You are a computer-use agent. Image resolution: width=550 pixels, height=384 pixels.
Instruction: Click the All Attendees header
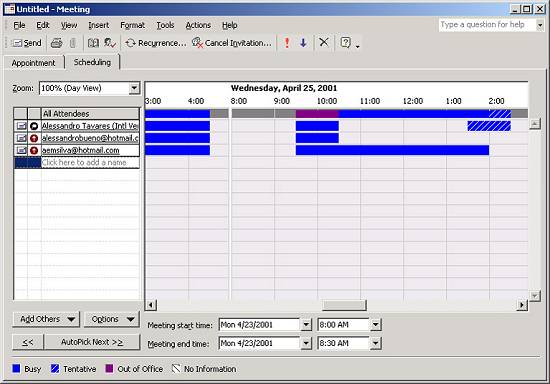pyautogui.click(x=90, y=114)
